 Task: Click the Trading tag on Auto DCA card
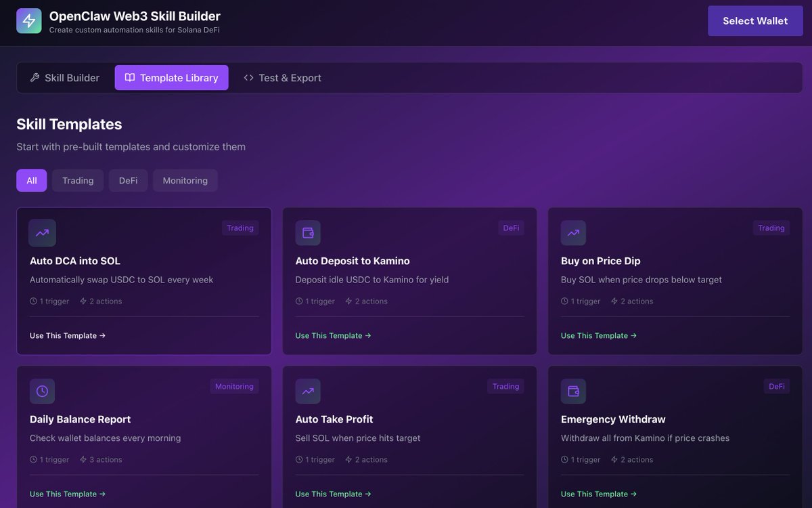pos(240,228)
